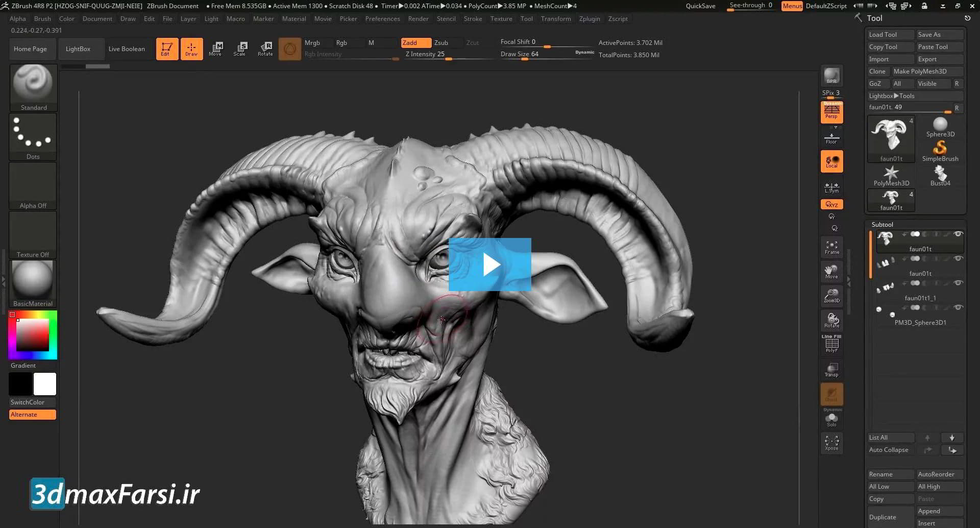Play the video overlay
Image resolution: width=980 pixels, height=528 pixels.
point(489,265)
